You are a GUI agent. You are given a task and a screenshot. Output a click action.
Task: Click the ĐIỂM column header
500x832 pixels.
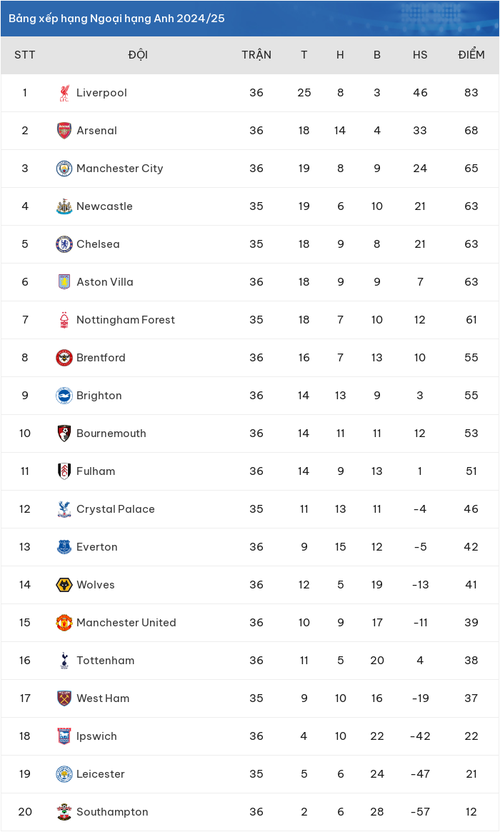471,54
